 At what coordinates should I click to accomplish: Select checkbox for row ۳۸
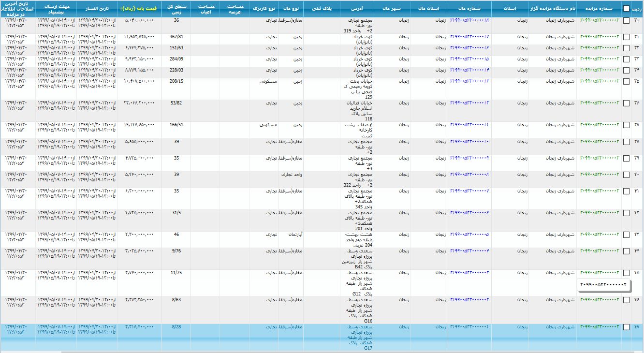pos(626,142)
